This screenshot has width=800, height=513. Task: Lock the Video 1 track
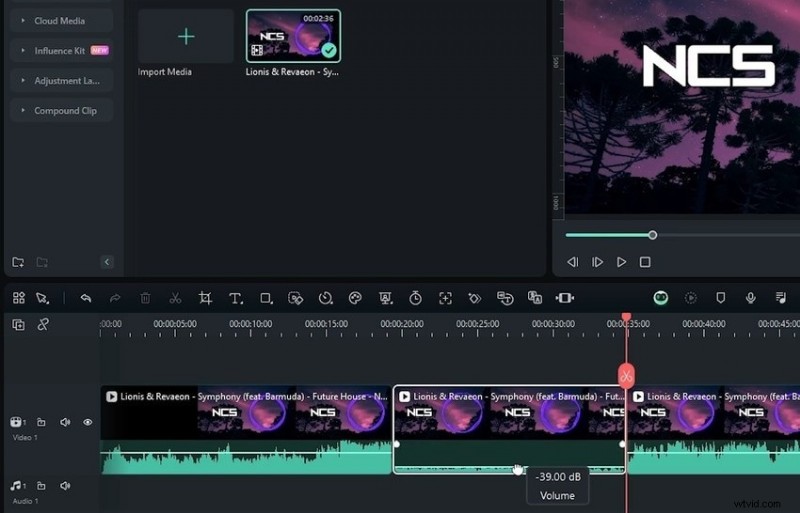coord(41,422)
